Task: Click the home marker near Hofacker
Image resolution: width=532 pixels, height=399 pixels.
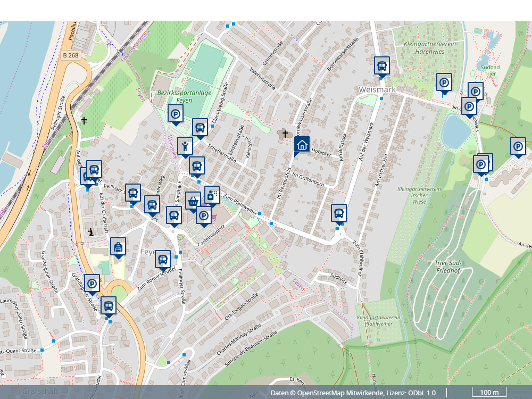Action: tap(302, 144)
